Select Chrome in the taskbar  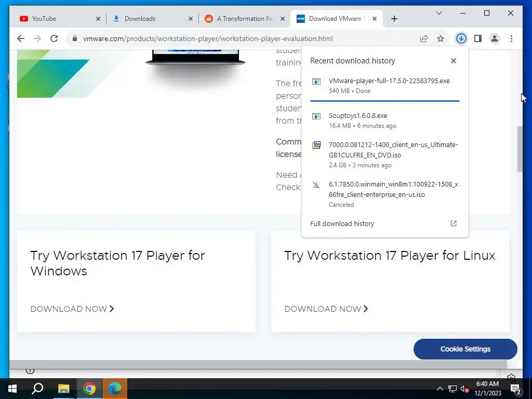pos(89,389)
